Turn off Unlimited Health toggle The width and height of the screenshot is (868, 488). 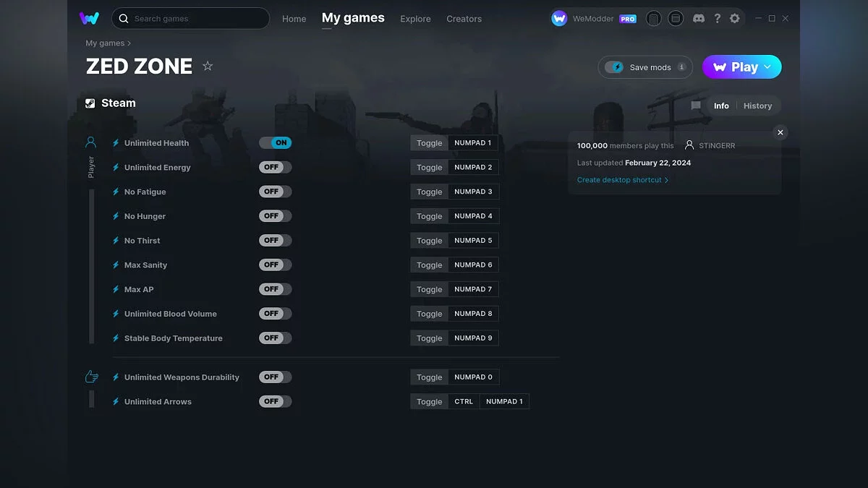276,143
